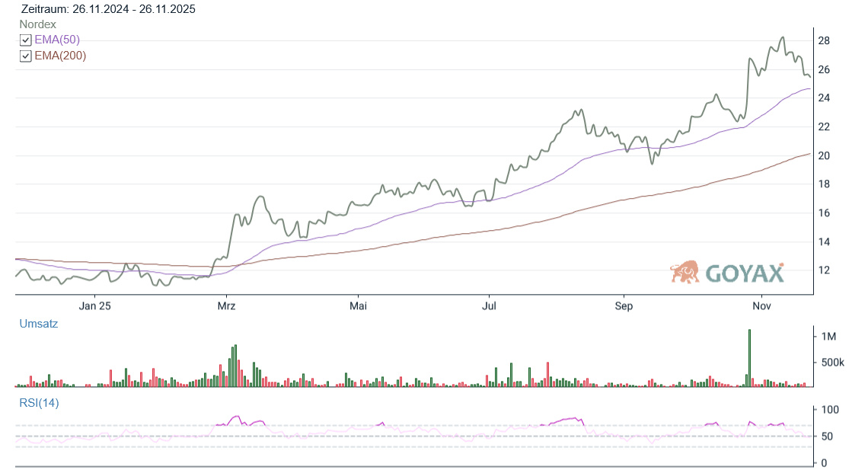This screenshot has height=470, width=868.
Task: Click the Nov x-axis label
Action: (763, 306)
